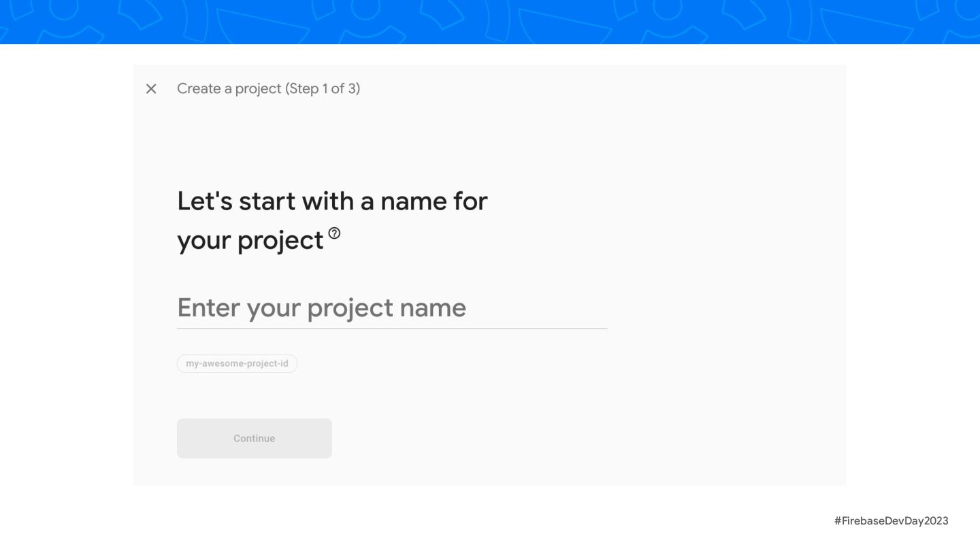Viewport: 980px width, 551px height.
Task: Click the "your project" heading text
Action: tap(250, 241)
